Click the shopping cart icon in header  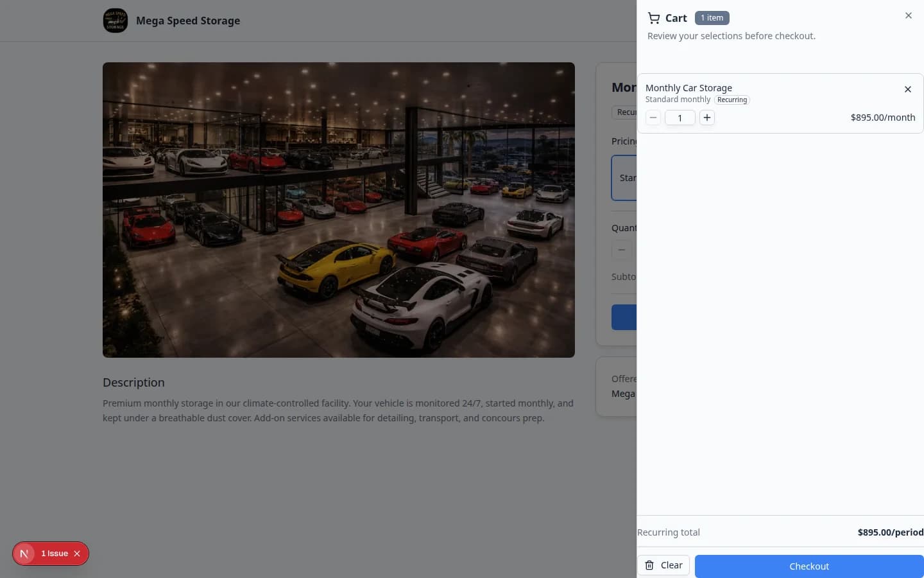[x=654, y=18]
